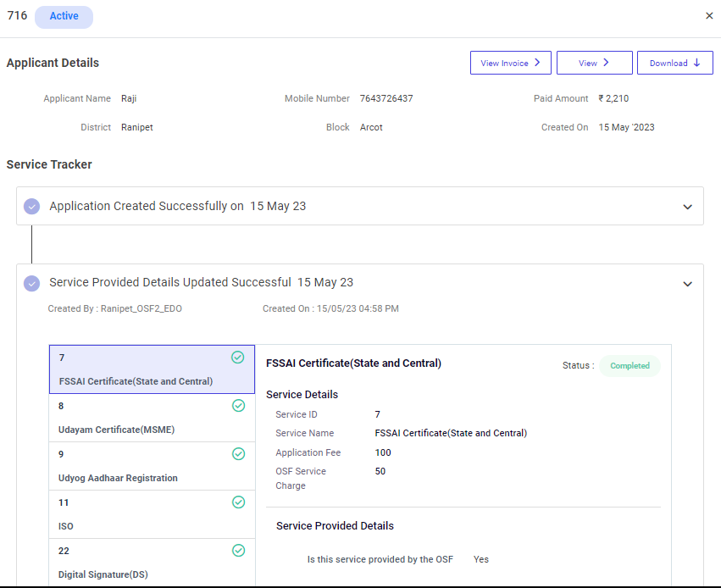The width and height of the screenshot is (721, 588).
Task: Collapse the Application Created Successfully section
Action: click(687, 207)
